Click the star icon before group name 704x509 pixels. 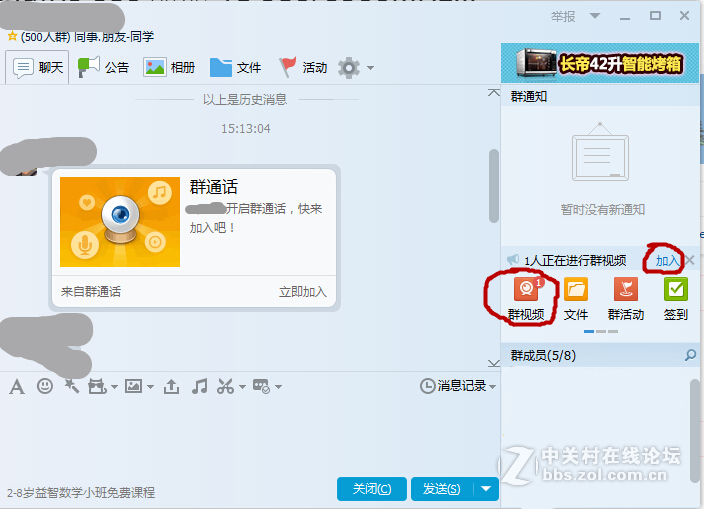pos(13,36)
